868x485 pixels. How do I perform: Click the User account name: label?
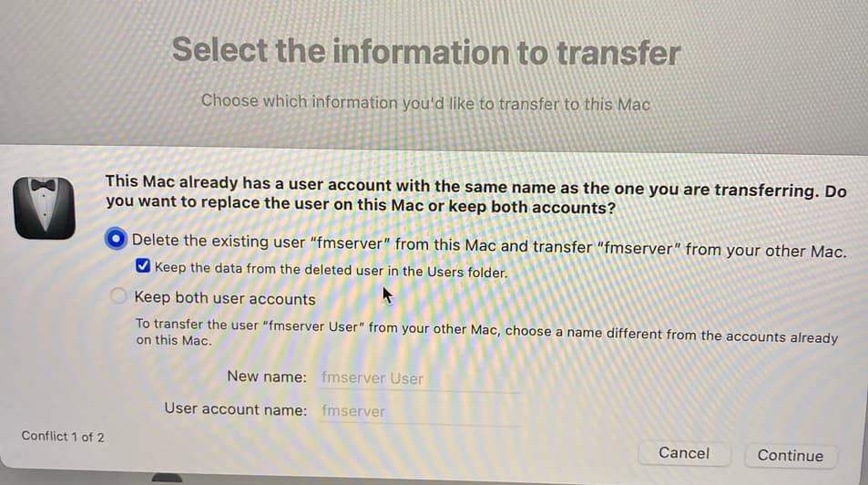click(x=235, y=409)
